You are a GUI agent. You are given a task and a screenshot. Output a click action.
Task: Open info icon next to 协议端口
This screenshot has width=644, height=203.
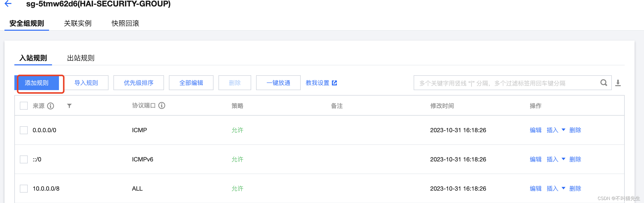[162, 105]
